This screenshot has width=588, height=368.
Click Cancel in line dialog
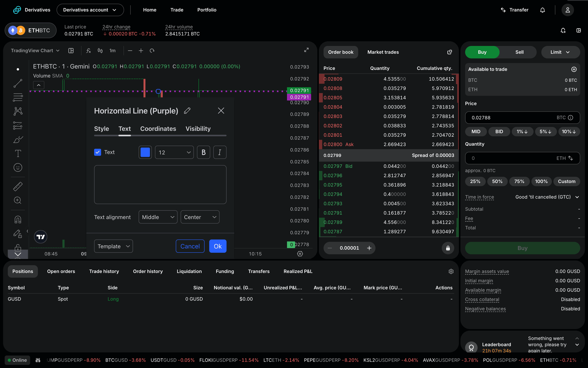click(190, 246)
